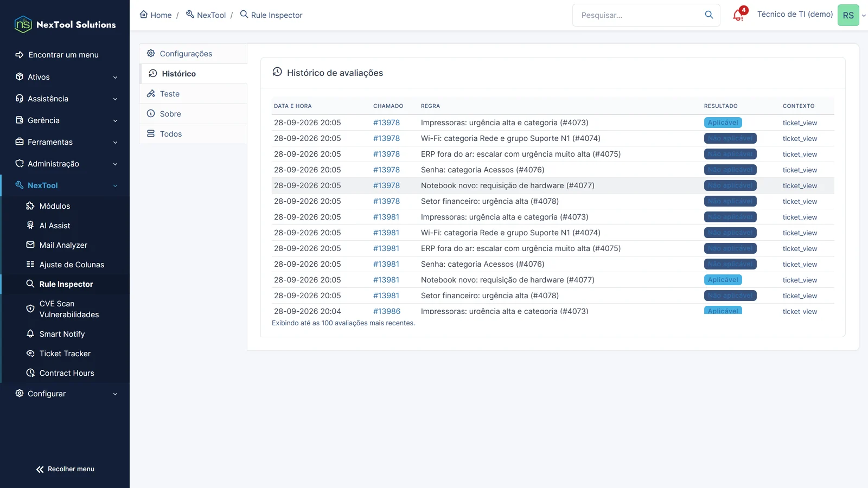The height and width of the screenshot is (488, 868).
Task: Select Rule Inspector sidebar entry
Action: click(x=65, y=284)
